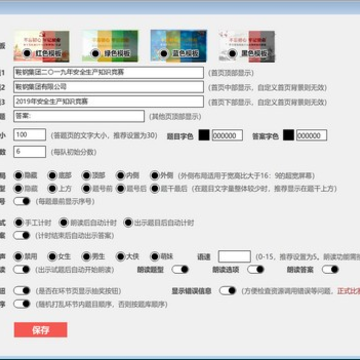Image resolution: width=360 pixels, height=360 pixels.
Task: Click the field containing 2019年安全生产知识竞赛
Action: click(108, 102)
